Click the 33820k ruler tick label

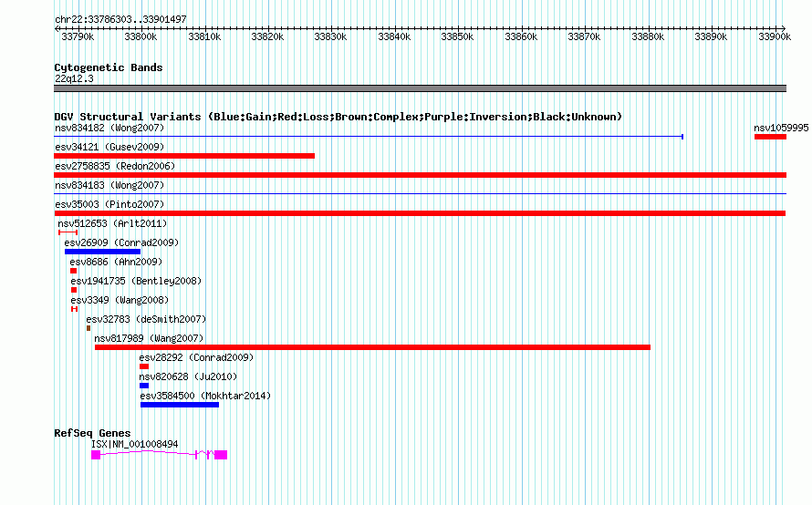click(x=267, y=36)
